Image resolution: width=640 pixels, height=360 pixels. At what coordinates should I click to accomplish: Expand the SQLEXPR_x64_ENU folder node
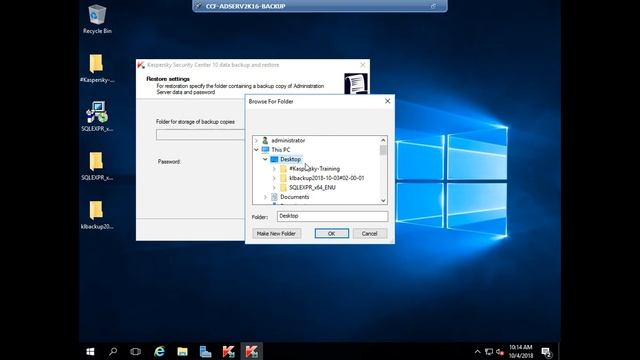274,187
